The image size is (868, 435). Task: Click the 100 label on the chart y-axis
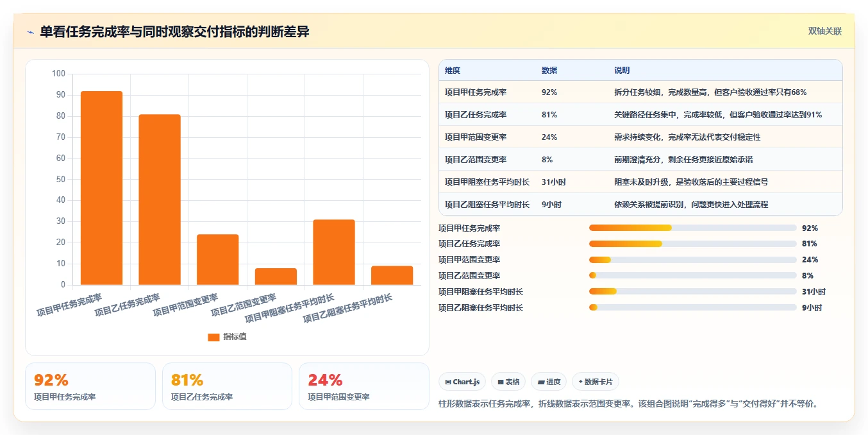pos(58,74)
